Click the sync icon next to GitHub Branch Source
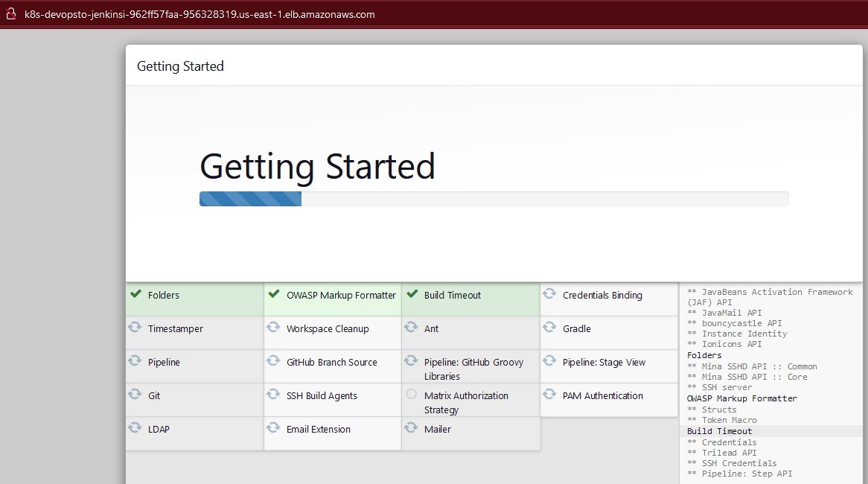This screenshot has height=484, width=868. pos(273,361)
